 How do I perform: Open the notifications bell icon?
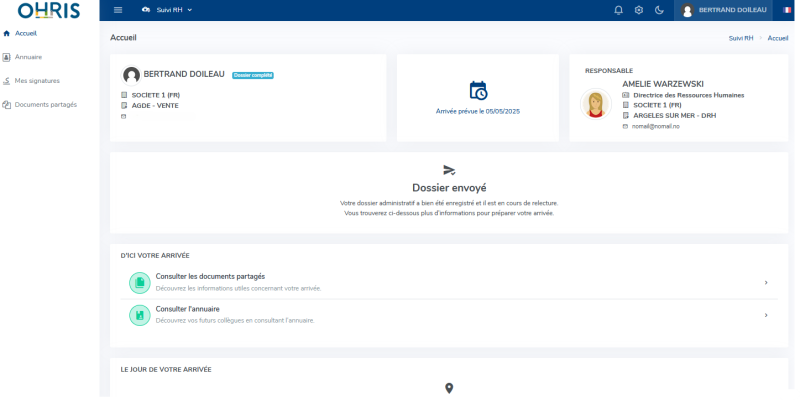[618, 10]
